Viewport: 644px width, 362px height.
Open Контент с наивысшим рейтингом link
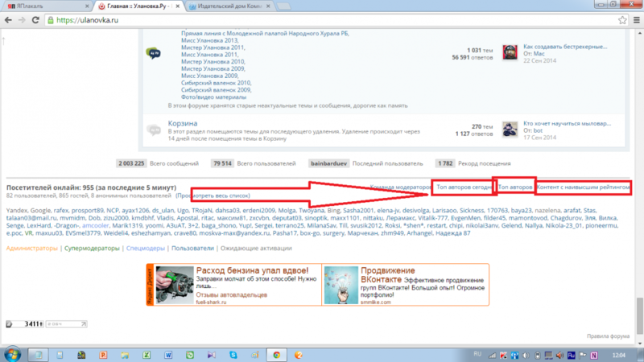pyautogui.click(x=583, y=187)
